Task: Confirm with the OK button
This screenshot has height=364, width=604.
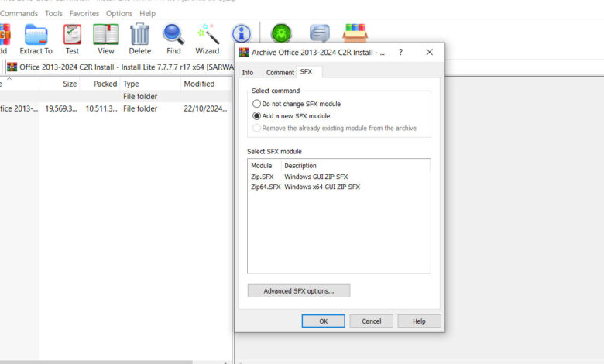Action: pyautogui.click(x=323, y=321)
